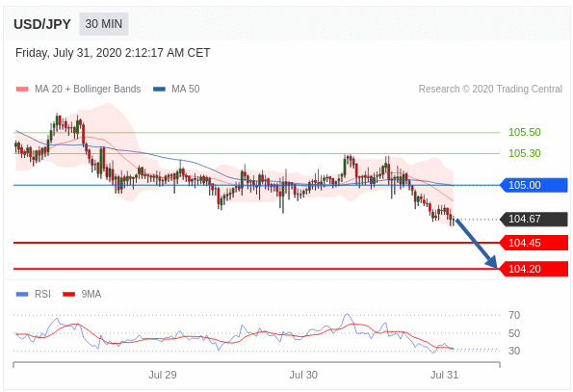The width and height of the screenshot is (573, 392).
Task: Click the blue downward forecast arrow head
Action: pyautogui.click(x=492, y=262)
